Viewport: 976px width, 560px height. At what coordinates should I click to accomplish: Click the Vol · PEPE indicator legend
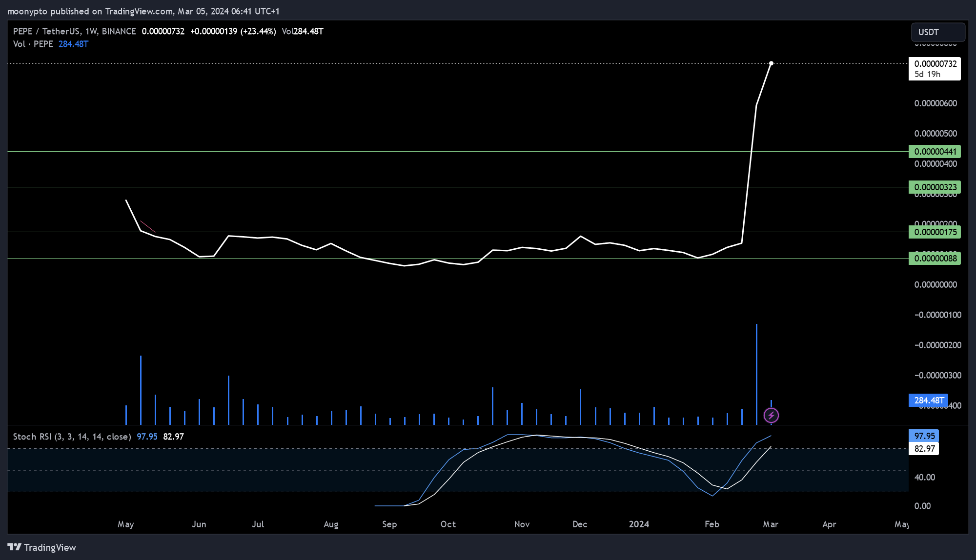33,44
